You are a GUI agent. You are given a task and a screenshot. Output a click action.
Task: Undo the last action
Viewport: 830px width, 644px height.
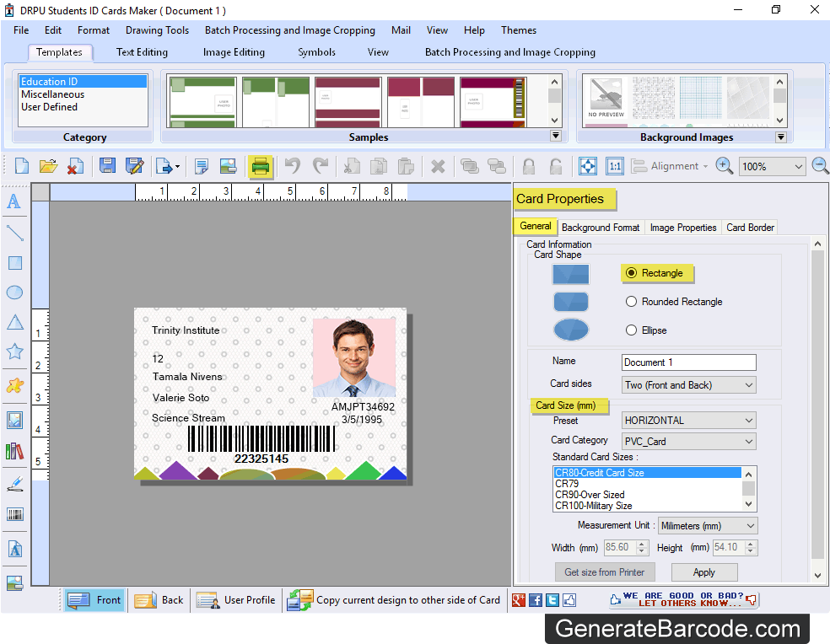[292, 166]
